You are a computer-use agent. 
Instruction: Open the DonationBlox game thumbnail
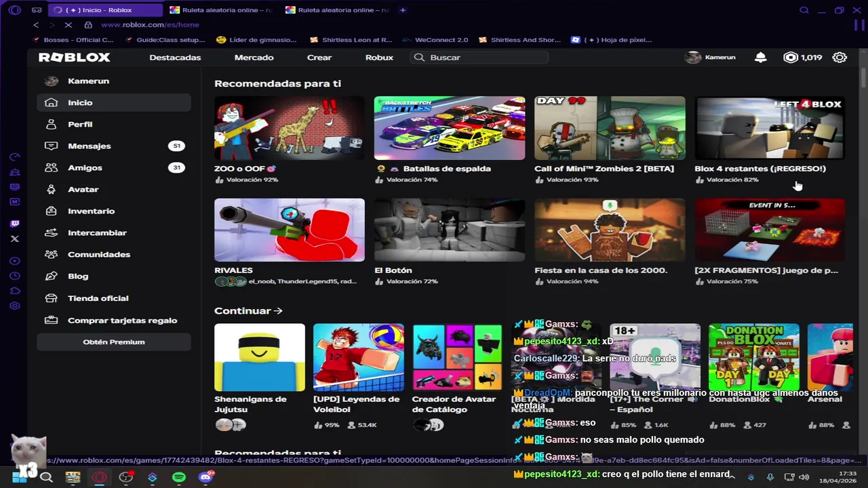[754, 357]
